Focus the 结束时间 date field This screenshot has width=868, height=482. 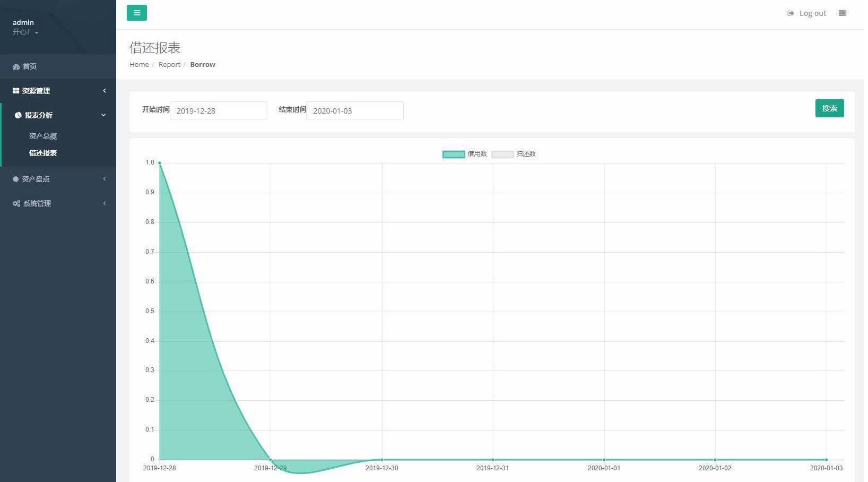(355, 110)
